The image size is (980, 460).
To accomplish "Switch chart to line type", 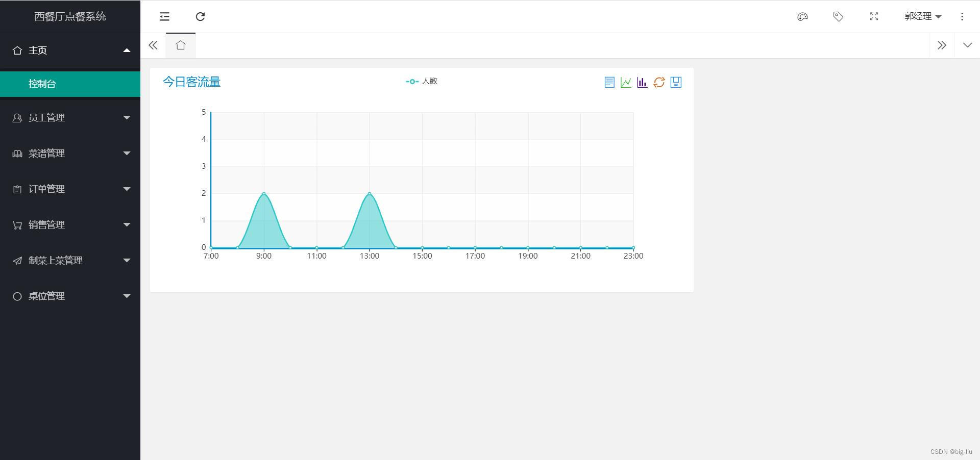I will coord(626,82).
